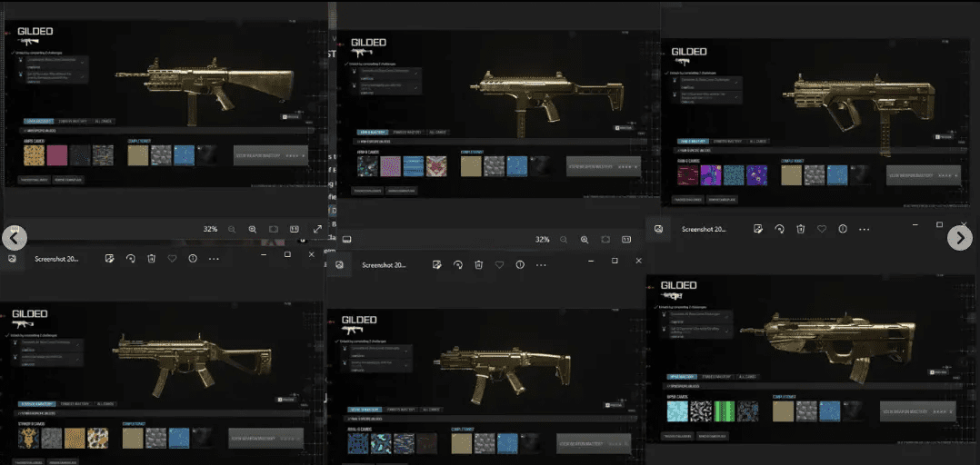Image resolution: width=980 pixels, height=465 pixels.
Task: Click View Weapon Mastery for the RAM-9
Action: click(923, 175)
